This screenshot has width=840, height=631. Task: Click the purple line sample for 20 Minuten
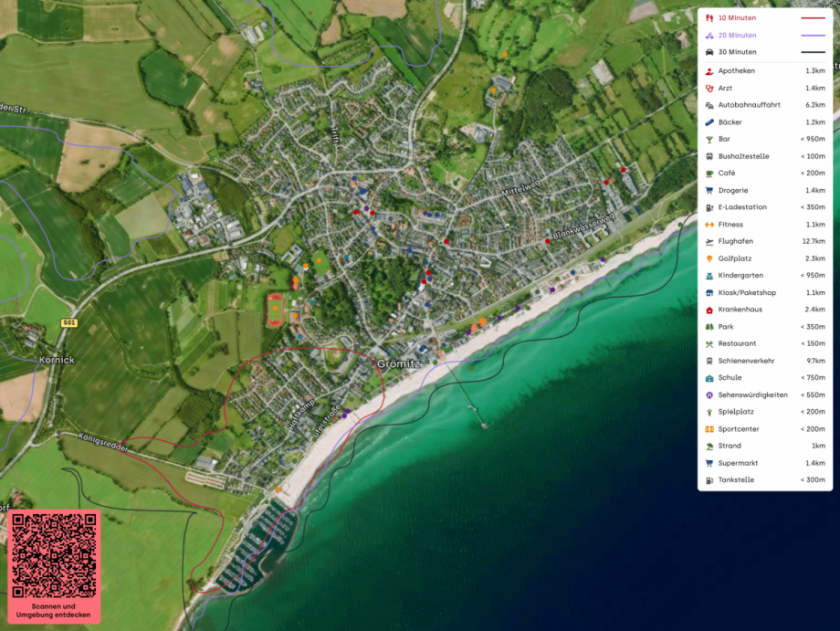813,36
